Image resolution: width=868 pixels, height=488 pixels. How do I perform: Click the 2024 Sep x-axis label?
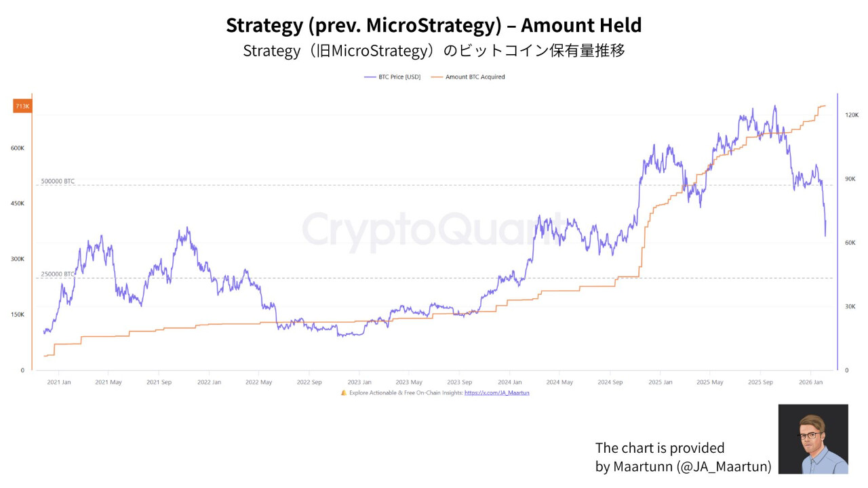click(x=610, y=382)
